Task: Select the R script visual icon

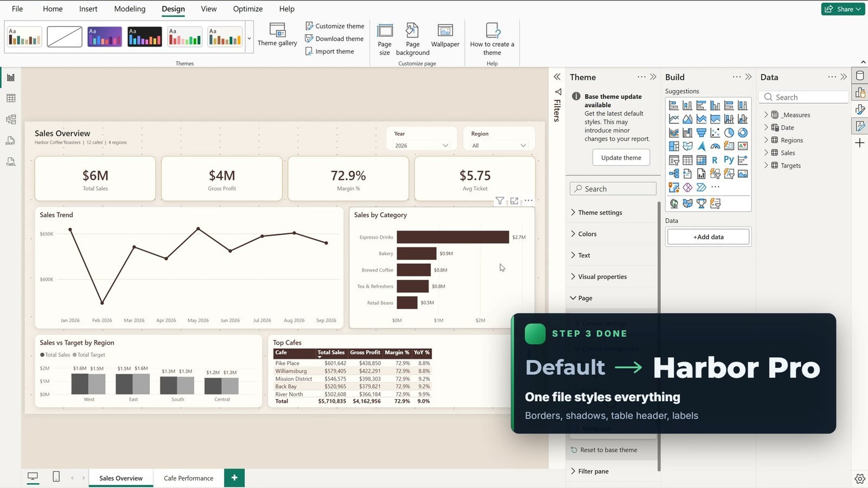Action: click(715, 160)
